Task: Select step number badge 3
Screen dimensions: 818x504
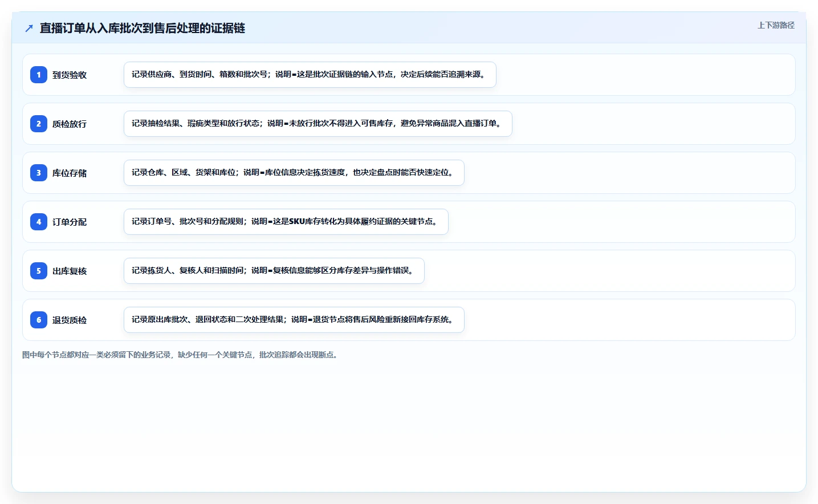Action: point(39,173)
